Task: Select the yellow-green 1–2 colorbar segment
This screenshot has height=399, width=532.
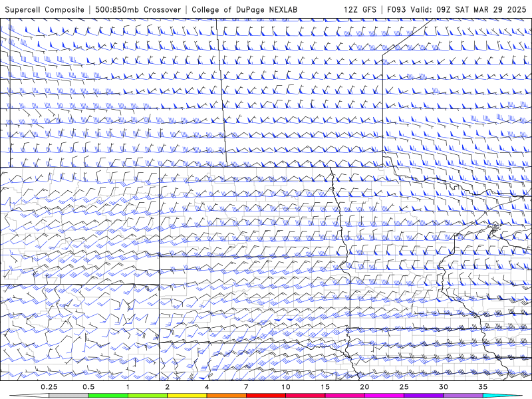Action: coord(148,396)
